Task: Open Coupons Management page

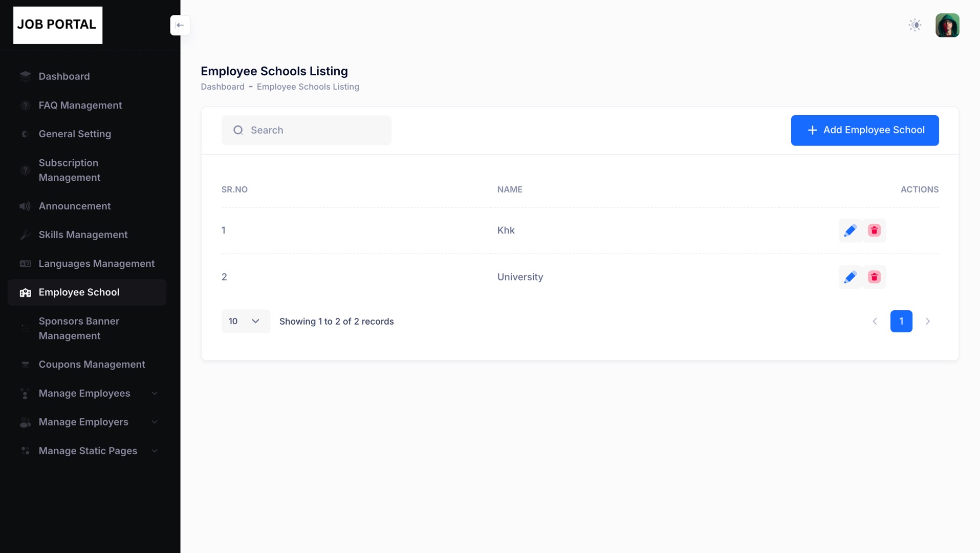Action: tap(92, 365)
